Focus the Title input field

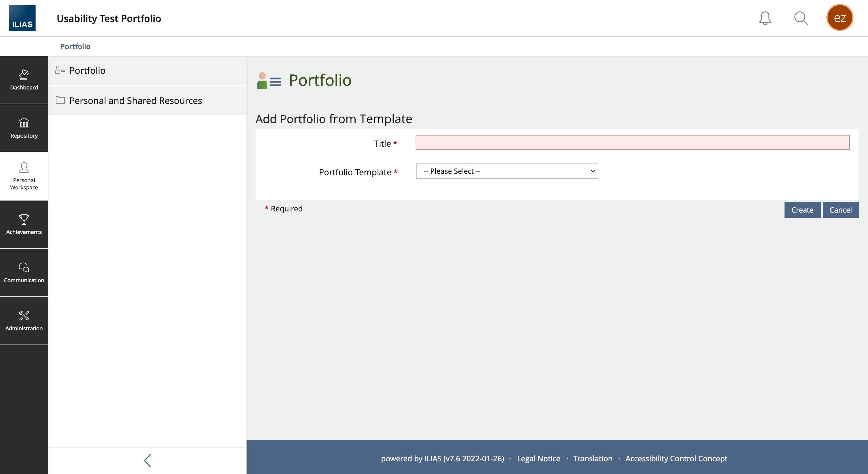[x=633, y=142]
